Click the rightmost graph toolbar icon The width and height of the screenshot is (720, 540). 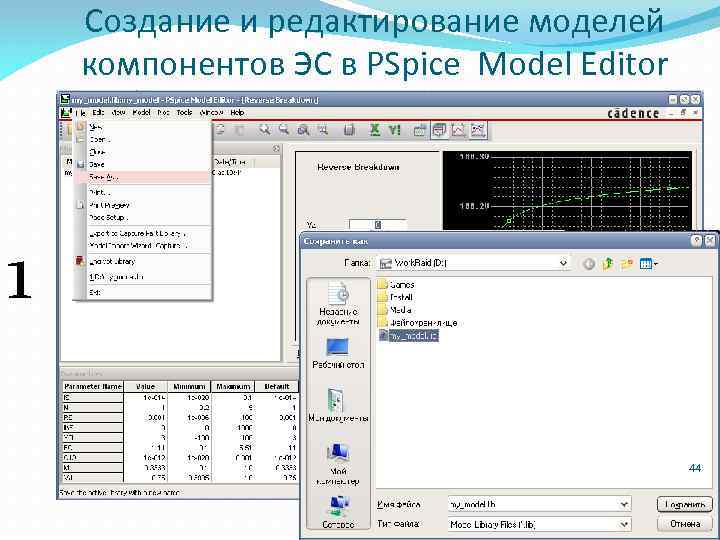point(478,130)
